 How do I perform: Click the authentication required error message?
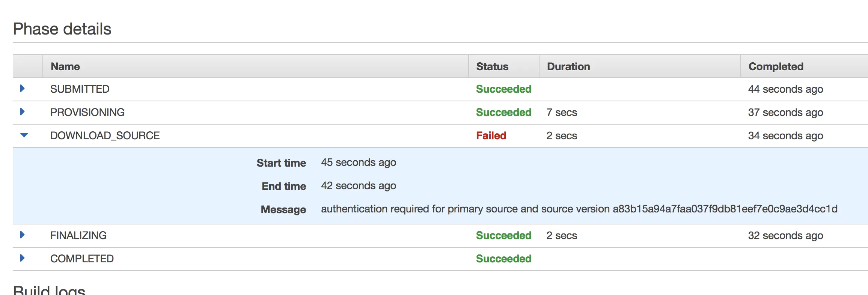579,209
